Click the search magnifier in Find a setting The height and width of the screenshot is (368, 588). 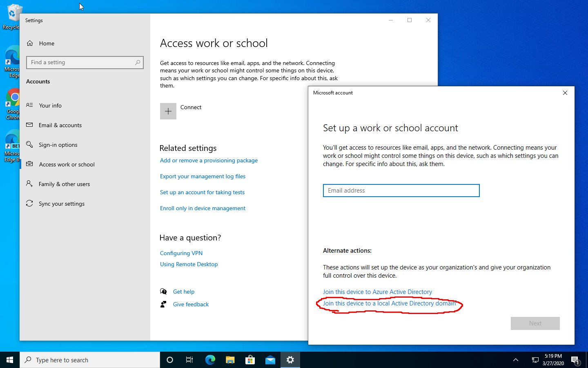tap(138, 63)
